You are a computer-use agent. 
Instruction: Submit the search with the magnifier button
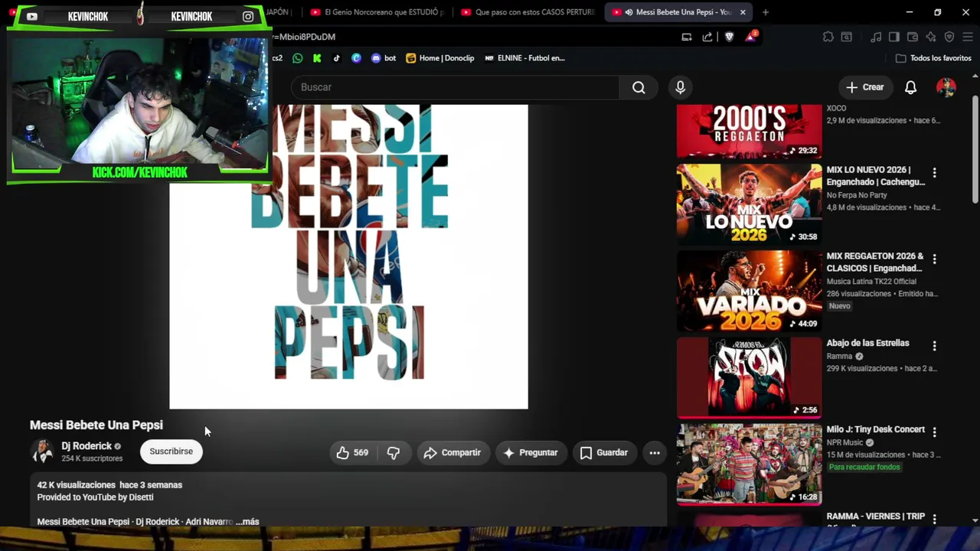(x=639, y=87)
